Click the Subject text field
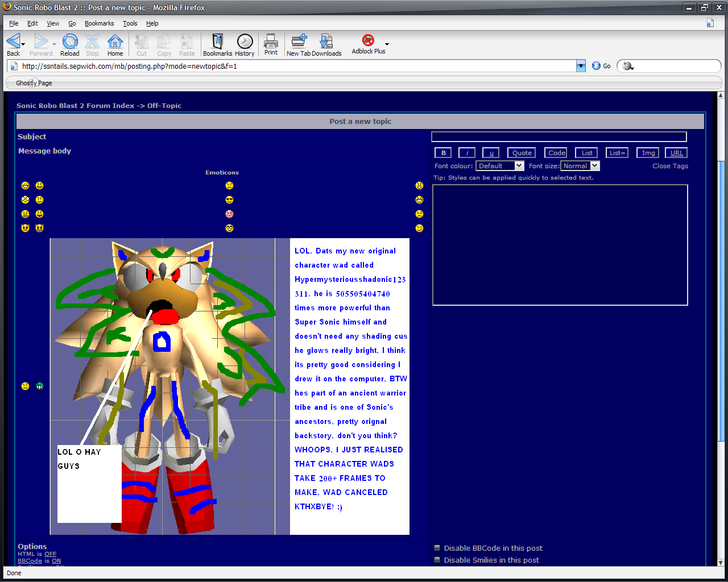 point(559,136)
